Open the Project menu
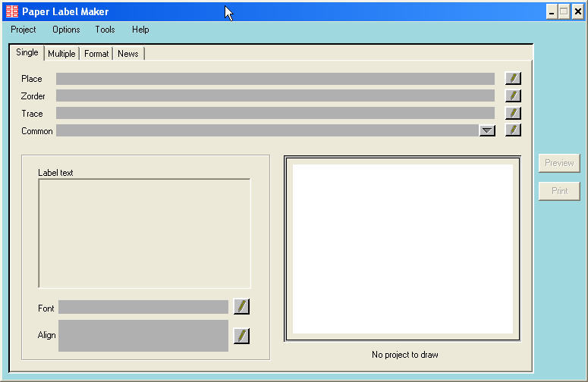588x382 pixels. coord(24,30)
